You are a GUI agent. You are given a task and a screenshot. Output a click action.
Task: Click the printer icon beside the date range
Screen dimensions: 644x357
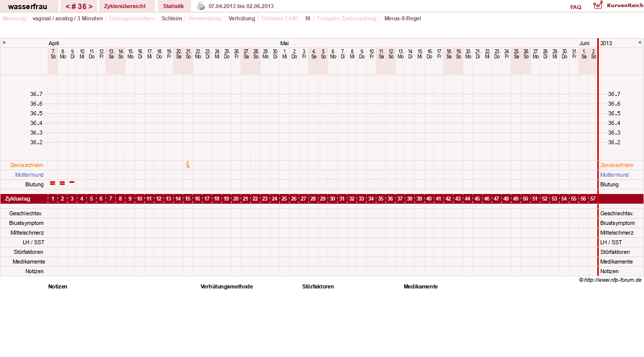click(x=201, y=6)
